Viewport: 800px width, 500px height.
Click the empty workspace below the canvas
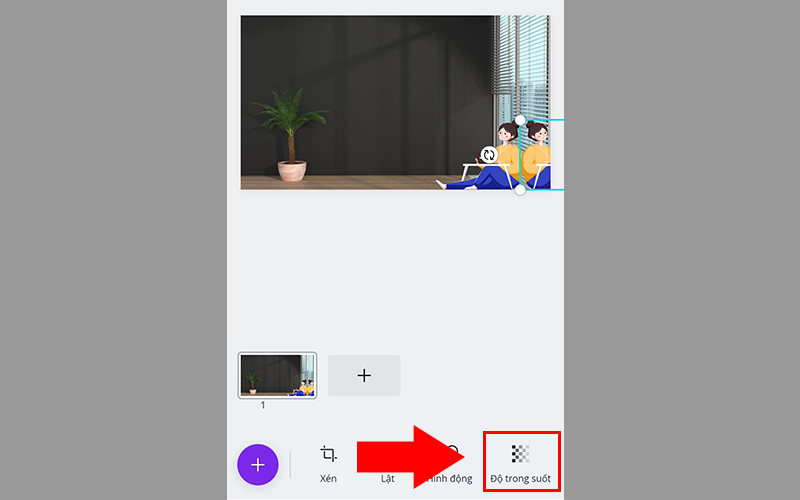pos(395,270)
